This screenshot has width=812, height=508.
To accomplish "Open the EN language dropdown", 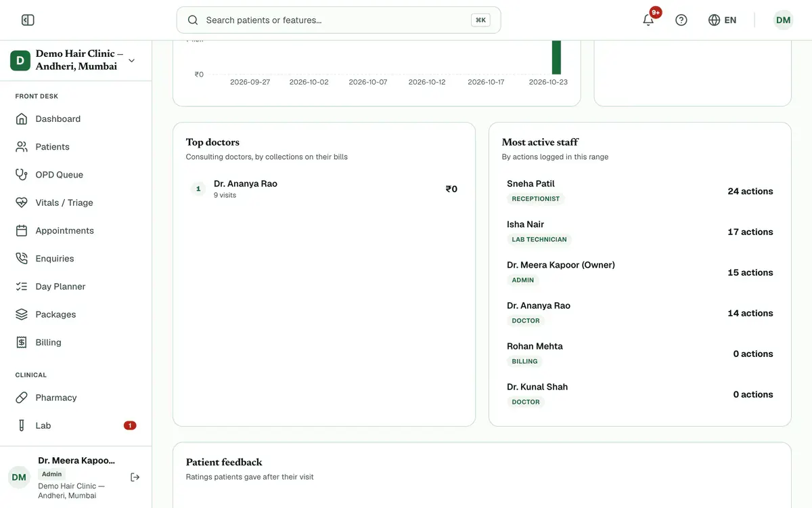I will (723, 20).
